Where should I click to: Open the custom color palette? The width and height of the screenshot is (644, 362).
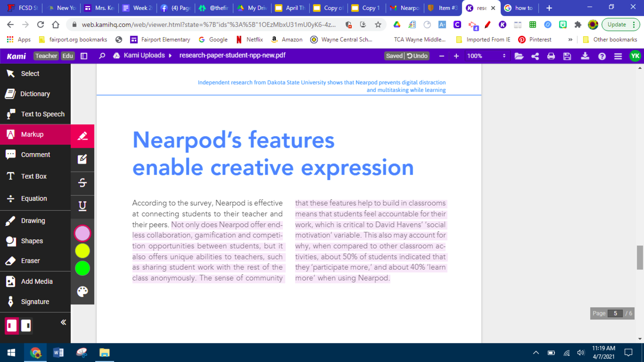pos(82,292)
